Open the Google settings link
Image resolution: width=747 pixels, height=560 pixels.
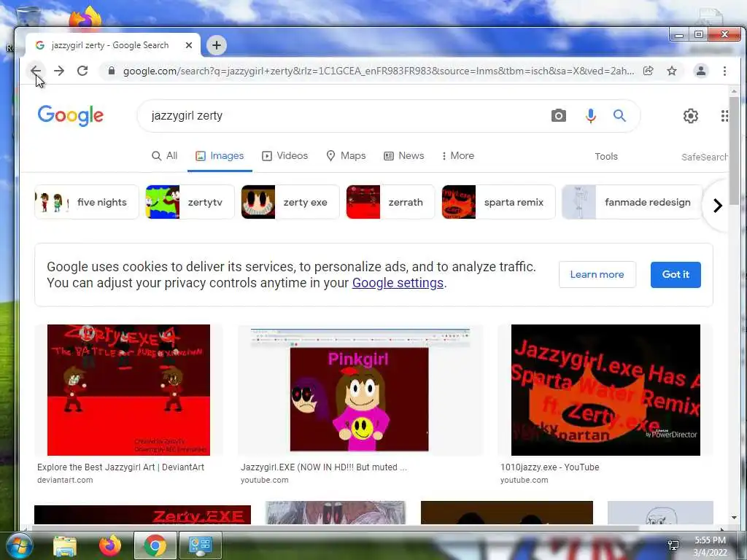pyautogui.click(x=398, y=283)
